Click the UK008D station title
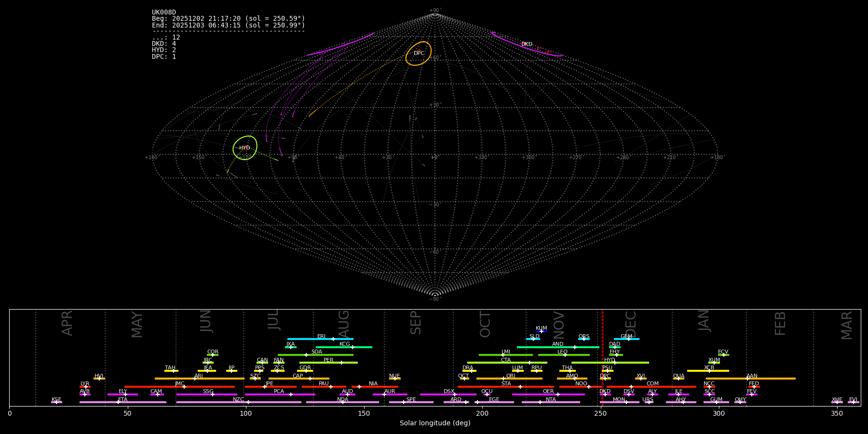Viewport: 868px width, 434px height. (164, 13)
